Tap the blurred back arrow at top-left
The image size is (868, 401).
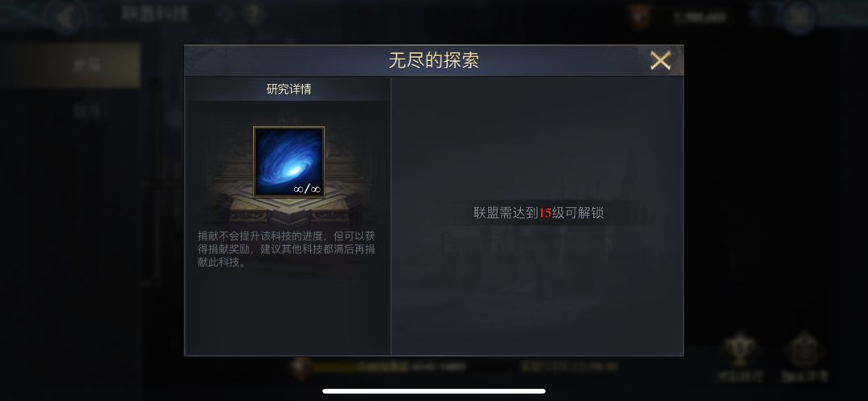point(67,18)
